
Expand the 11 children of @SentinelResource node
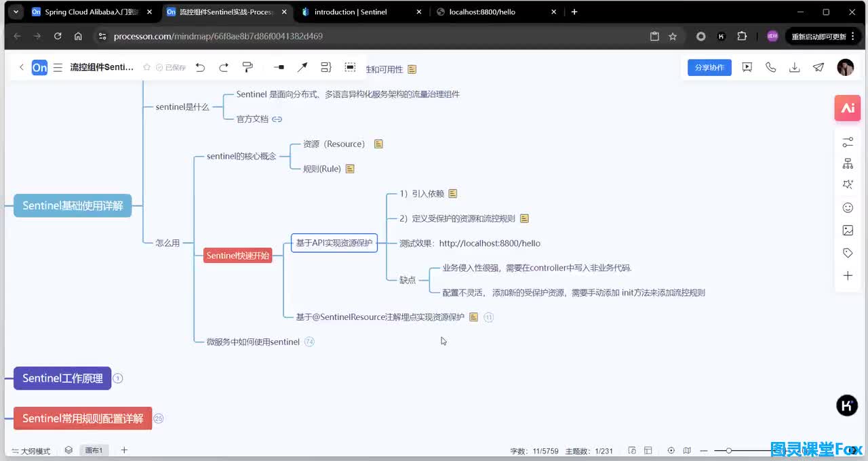pos(488,317)
